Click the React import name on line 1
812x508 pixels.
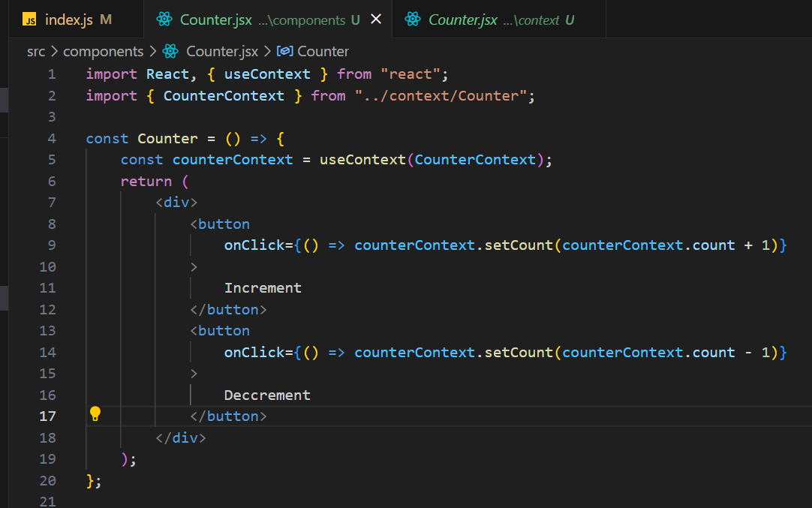point(167,74)
